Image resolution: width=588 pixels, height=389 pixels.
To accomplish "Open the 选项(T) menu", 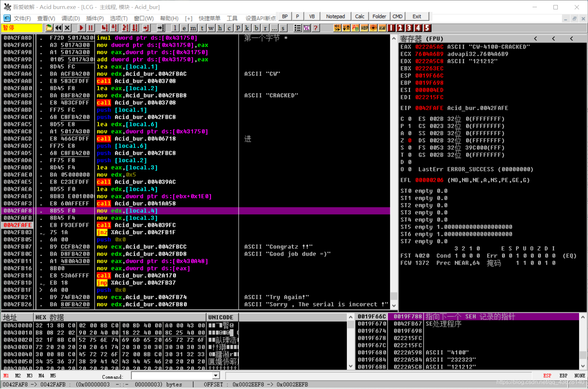I will click(x=119, y=18).
